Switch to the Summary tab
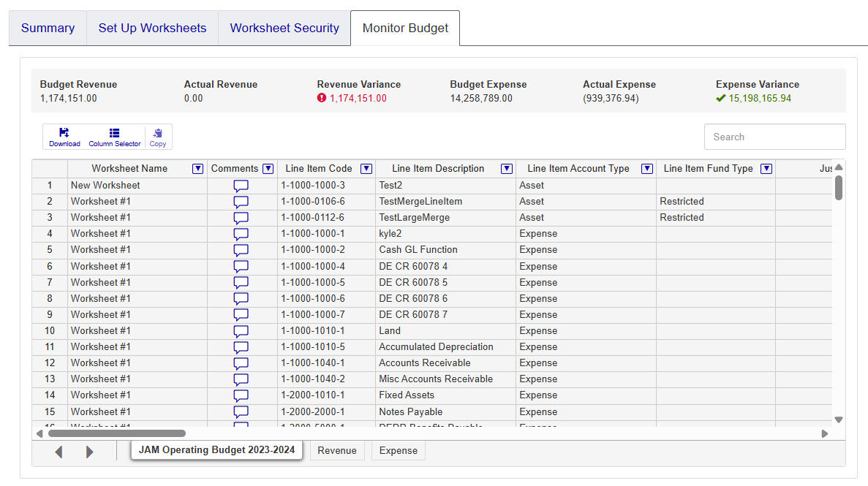 (x=48, y=29)
